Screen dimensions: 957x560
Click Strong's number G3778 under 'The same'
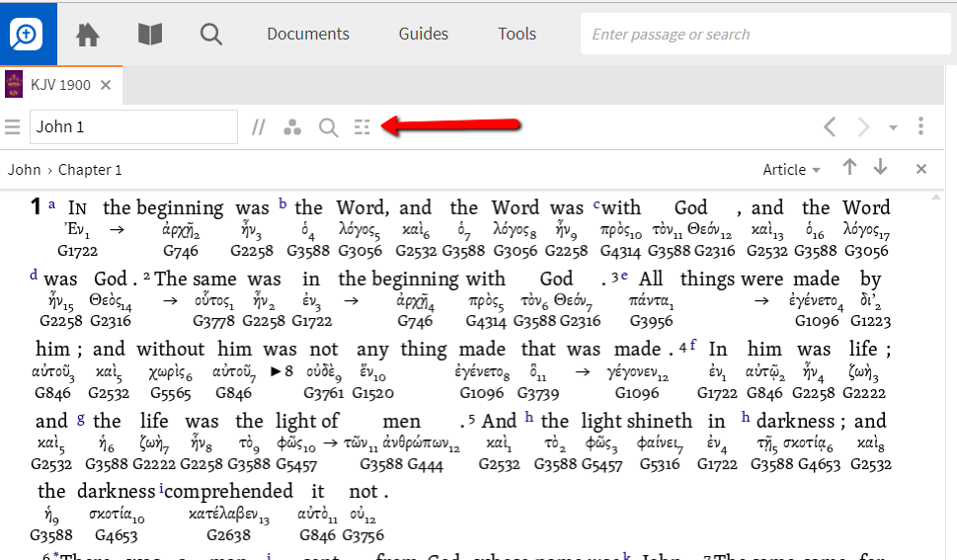pos(213,321)
